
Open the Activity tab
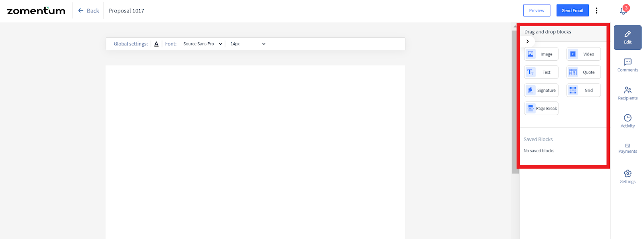click(627, 121)
